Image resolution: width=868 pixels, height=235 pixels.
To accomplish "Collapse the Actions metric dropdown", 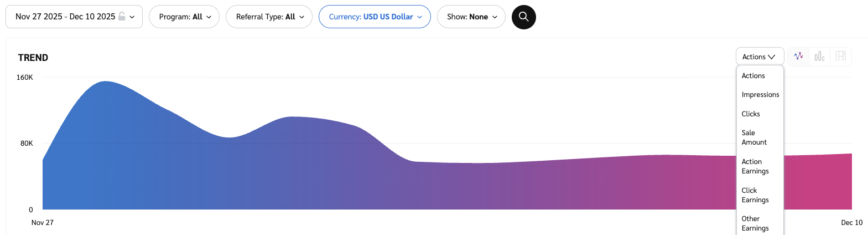I will point(760,57).
